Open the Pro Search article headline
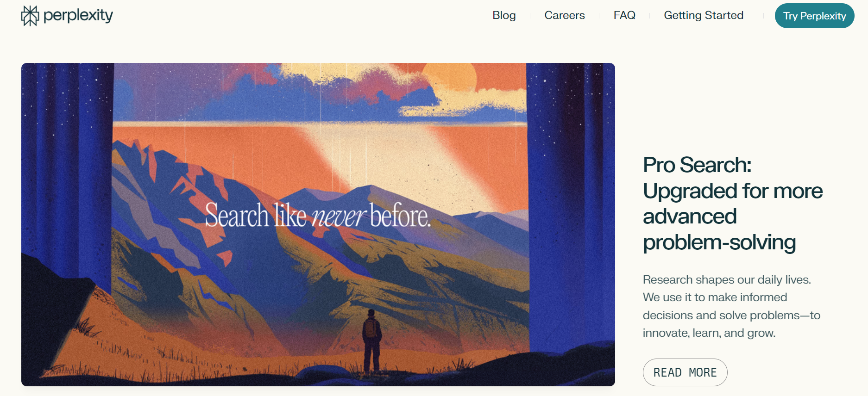 (x=733, y=204)
